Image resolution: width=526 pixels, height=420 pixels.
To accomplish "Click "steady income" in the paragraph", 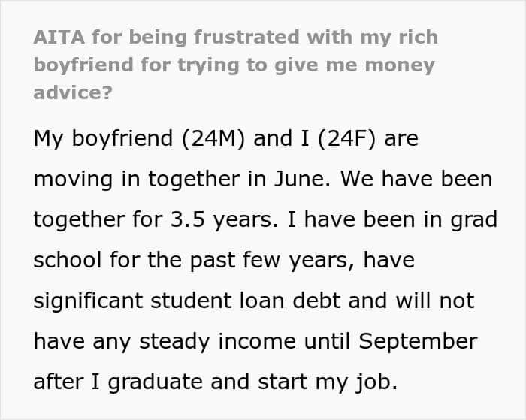I will tap(217, 343).
